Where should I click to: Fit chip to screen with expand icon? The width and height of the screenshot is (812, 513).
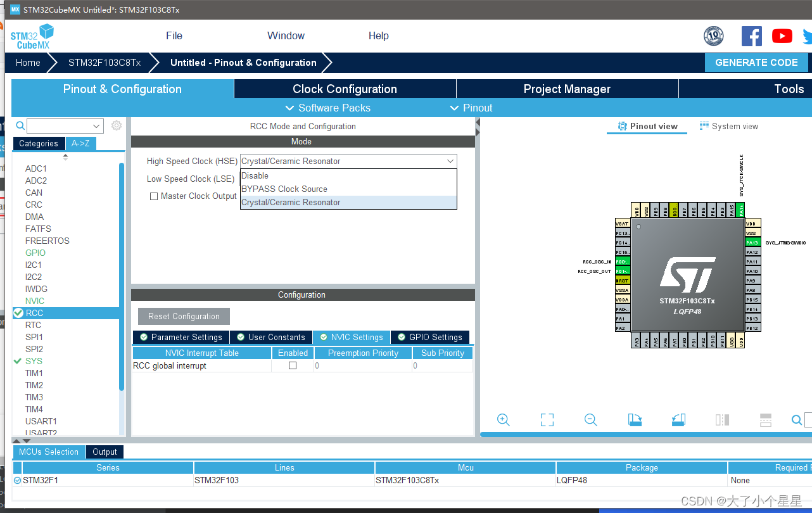click(x=547, y=419)
